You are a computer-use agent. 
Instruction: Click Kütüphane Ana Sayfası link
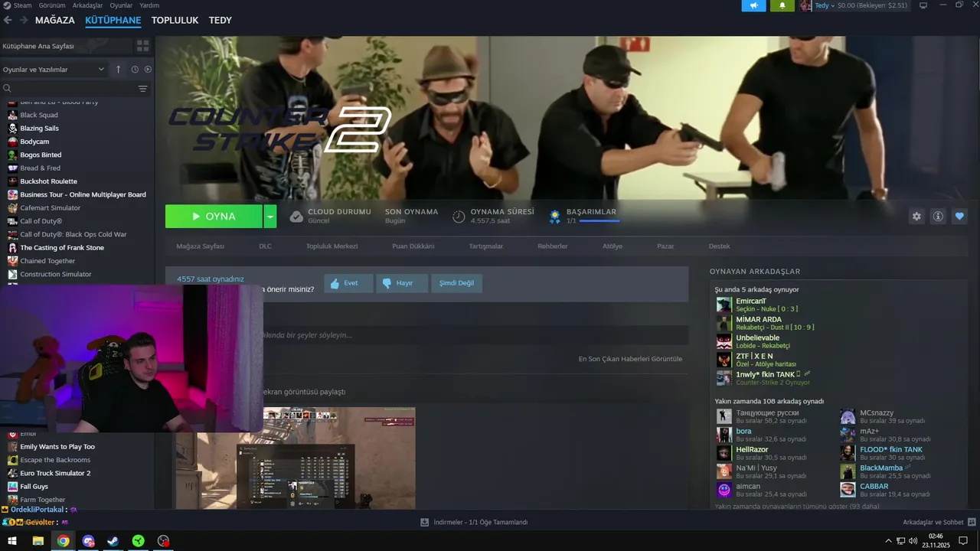coord(38,46)
